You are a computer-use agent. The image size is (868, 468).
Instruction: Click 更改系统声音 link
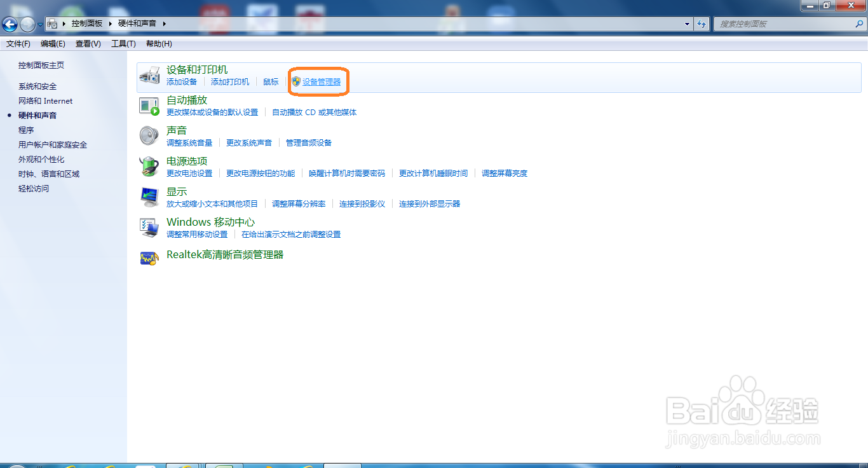[x=249, y=143]
